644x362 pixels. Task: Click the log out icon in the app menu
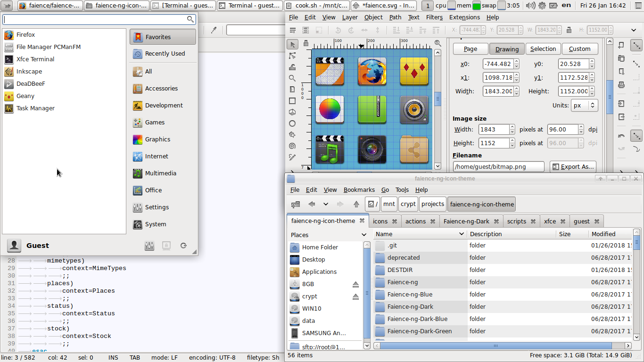183,246
